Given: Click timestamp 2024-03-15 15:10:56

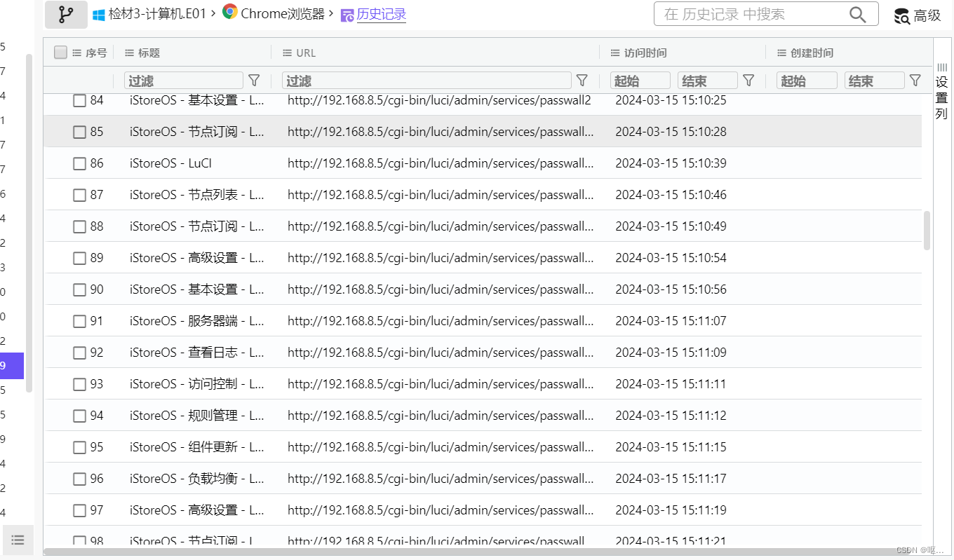Looking at the screenshot, I should point(671,289).
